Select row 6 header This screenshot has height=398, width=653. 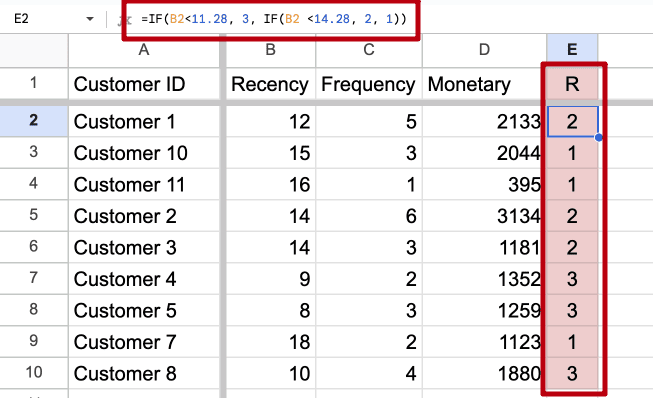34,247
